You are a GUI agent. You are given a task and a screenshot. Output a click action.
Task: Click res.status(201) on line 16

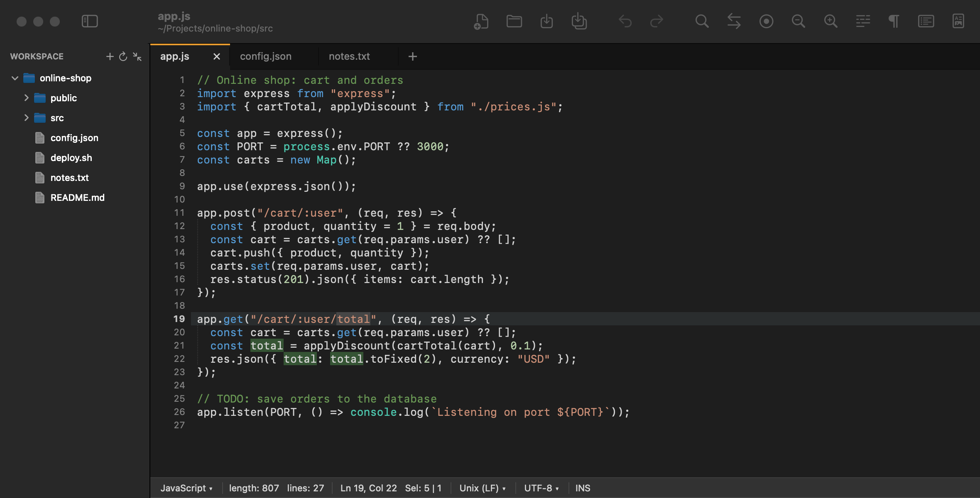[260, 279]
